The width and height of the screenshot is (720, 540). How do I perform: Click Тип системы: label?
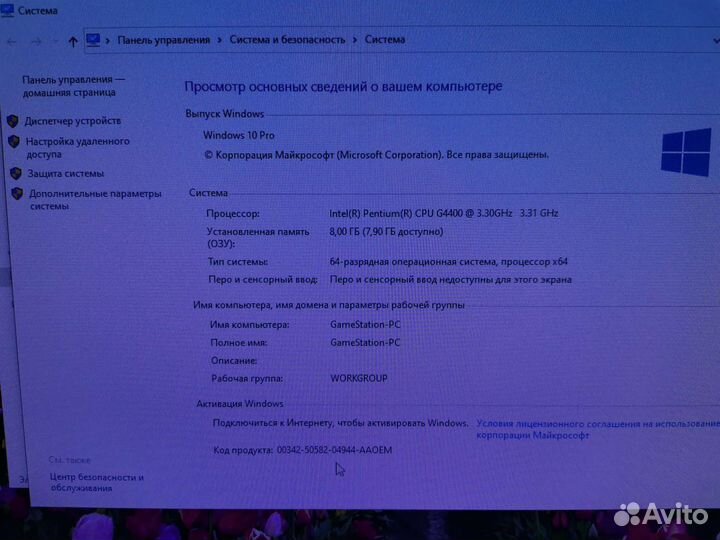point(238,262)
